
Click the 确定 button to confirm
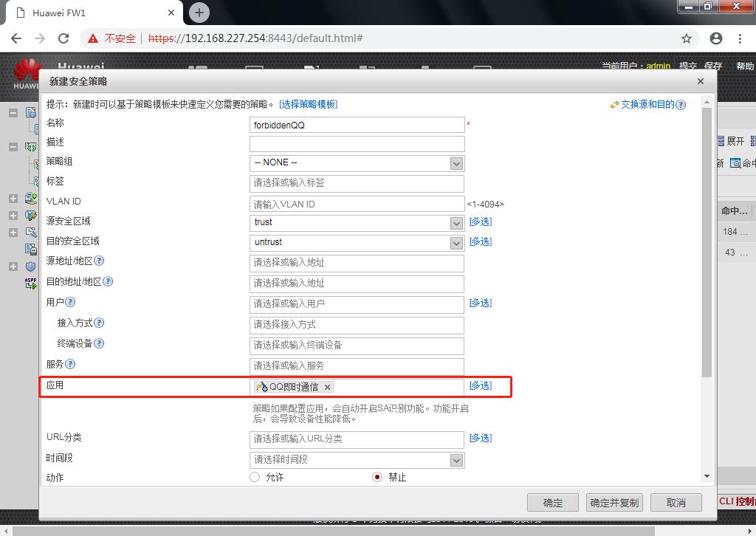point(552,502)
